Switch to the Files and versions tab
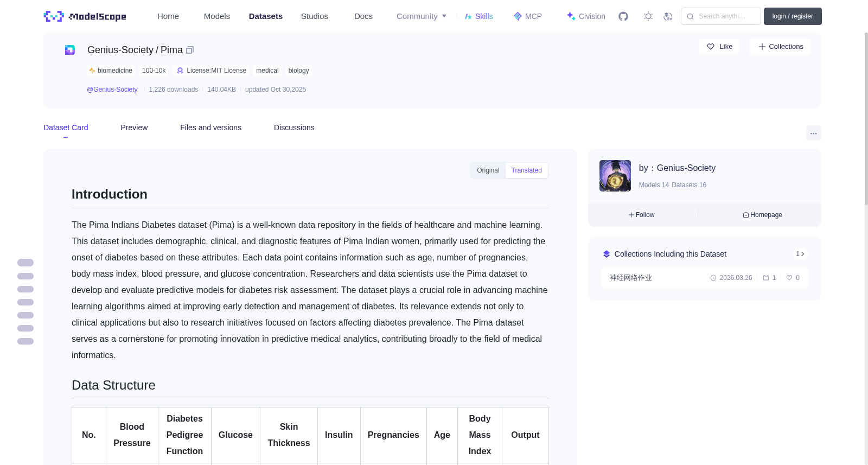This screenshot has height=465, width=868. pyautogui.click(x=210, y=128)
